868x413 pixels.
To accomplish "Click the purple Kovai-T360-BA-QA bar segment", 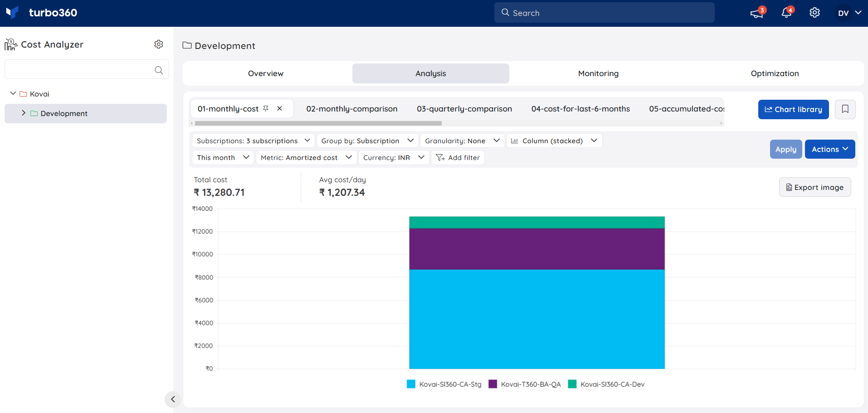I will tap(537, 249).
